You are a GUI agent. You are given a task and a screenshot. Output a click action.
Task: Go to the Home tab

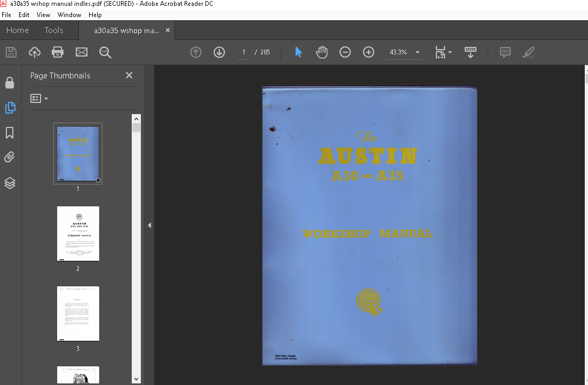click(x=18, y=30)
